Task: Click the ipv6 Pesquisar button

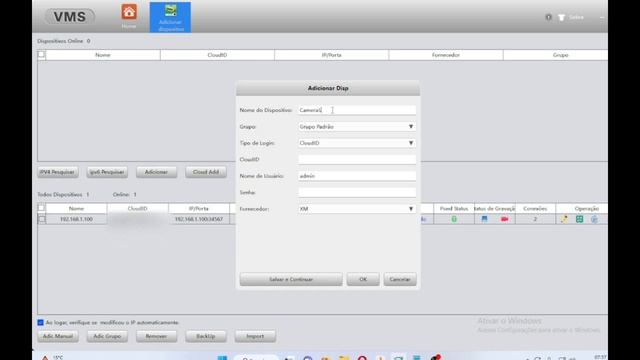Action: point(107,172)
